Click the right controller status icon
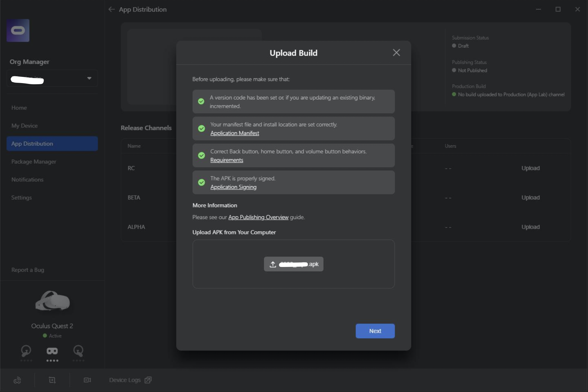This screenshot has width=588, height=392. coord(78,351)
